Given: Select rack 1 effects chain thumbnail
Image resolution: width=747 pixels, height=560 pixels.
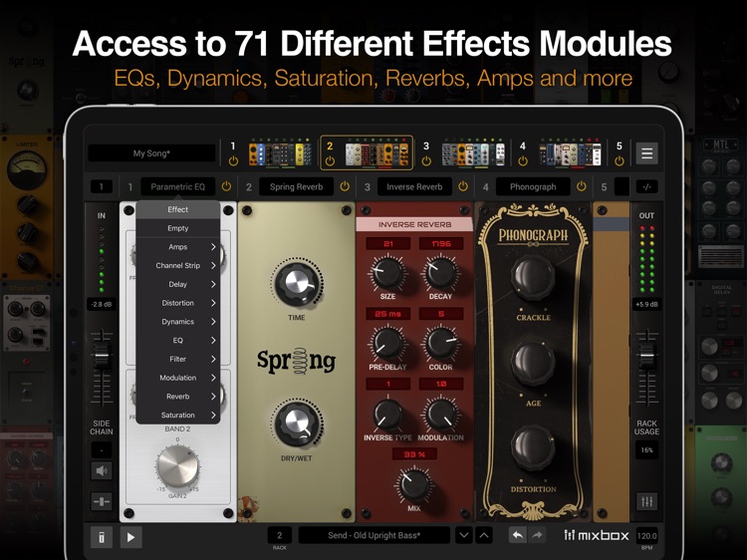Looking at the screenshot, I should pyautogui.click(x=280, y=153).
